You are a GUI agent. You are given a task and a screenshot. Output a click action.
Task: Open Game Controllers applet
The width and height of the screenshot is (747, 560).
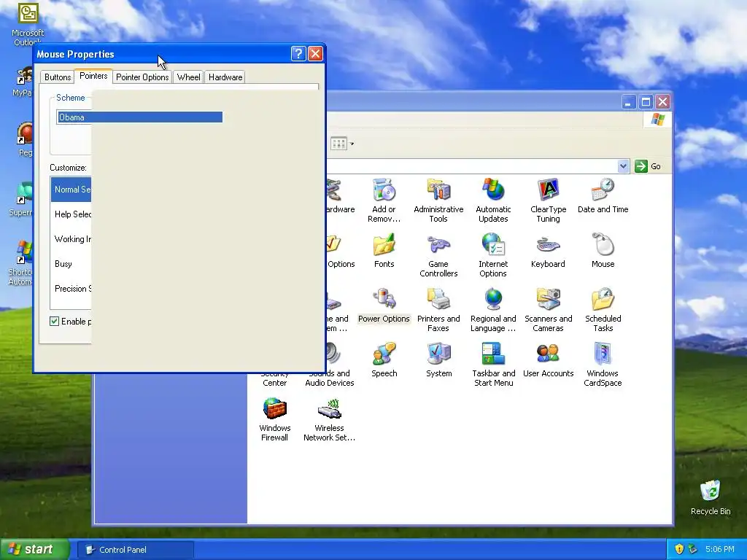click(438, 255)
